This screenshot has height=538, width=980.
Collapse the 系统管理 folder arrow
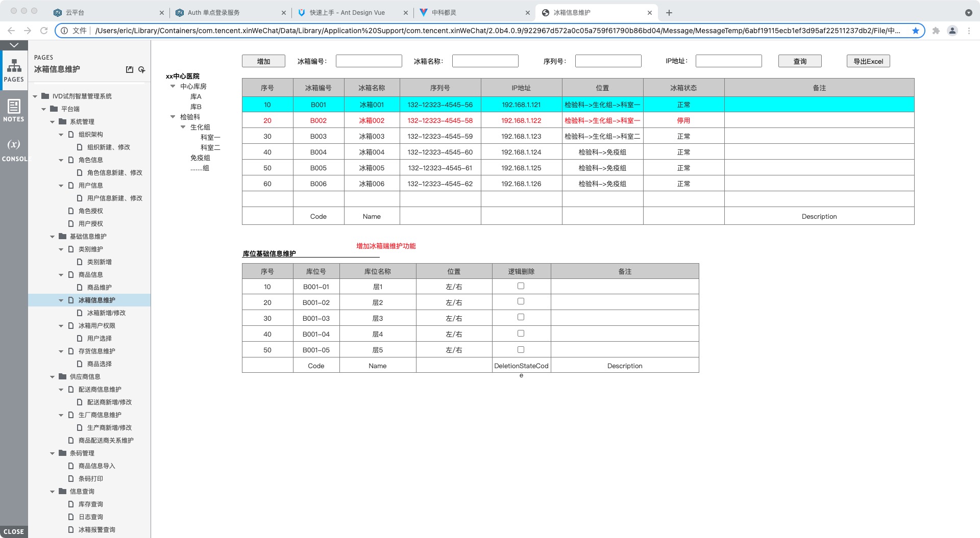(53, 122)
